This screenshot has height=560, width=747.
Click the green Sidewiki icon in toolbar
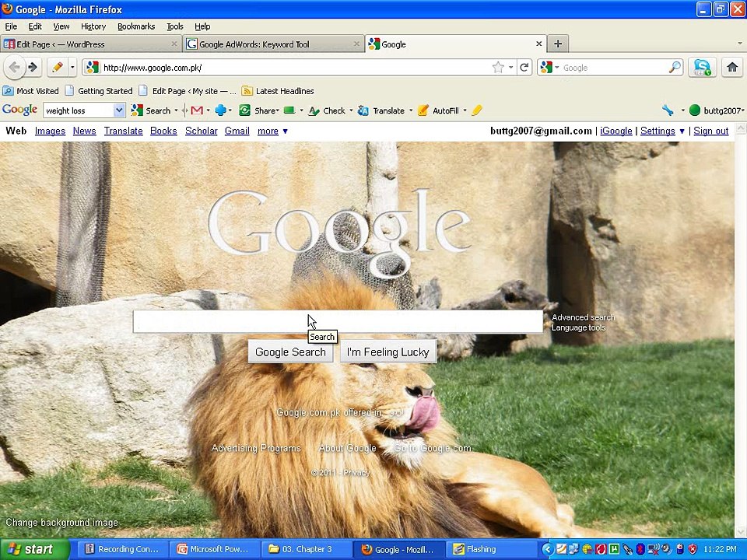click(x=289, y=110)
